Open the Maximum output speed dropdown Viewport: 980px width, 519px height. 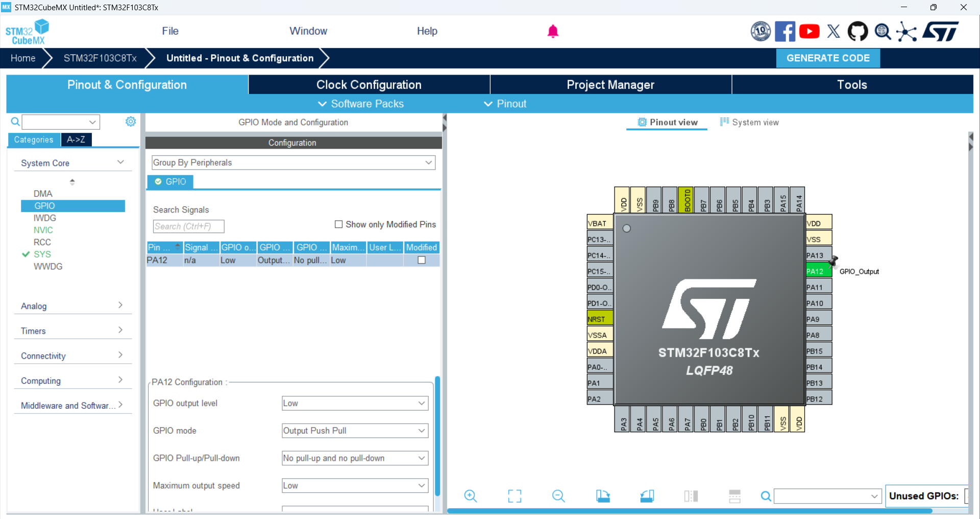(x=355, y=485)
